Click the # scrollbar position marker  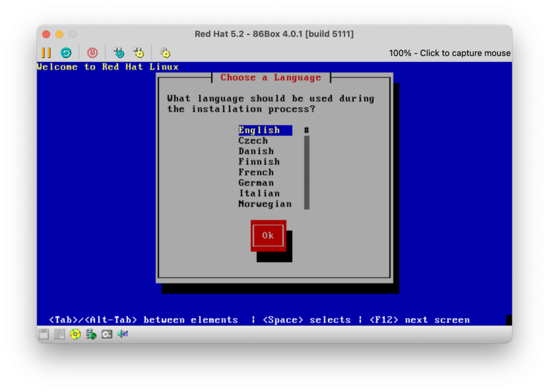(307, 130)
